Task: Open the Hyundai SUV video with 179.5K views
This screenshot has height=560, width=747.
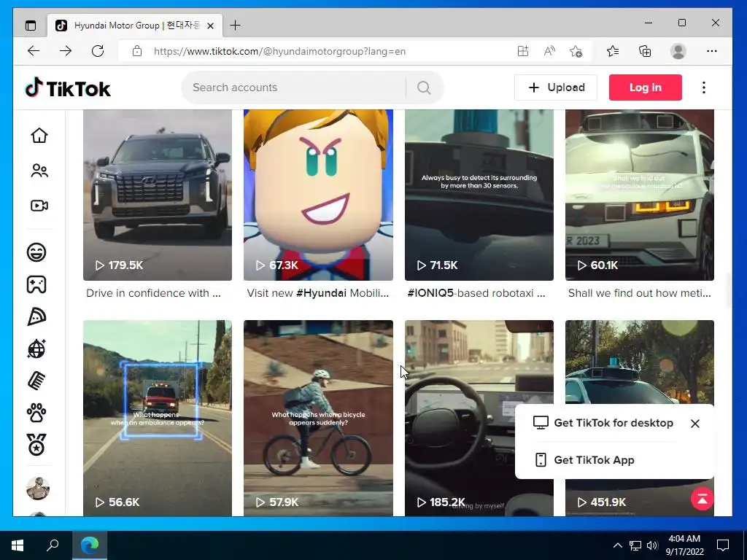Action: 158,195
